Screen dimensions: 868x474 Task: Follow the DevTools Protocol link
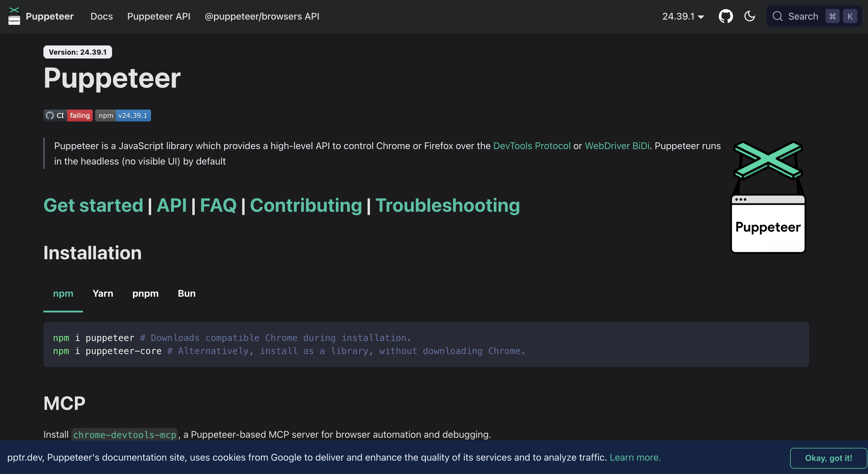pyautogui.click(x=532, y=146)
